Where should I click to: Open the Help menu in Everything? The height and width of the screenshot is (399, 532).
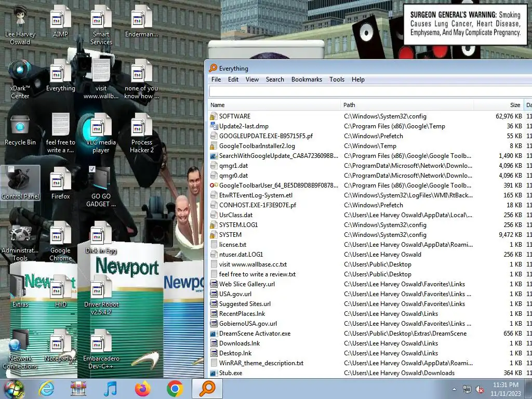358,79
